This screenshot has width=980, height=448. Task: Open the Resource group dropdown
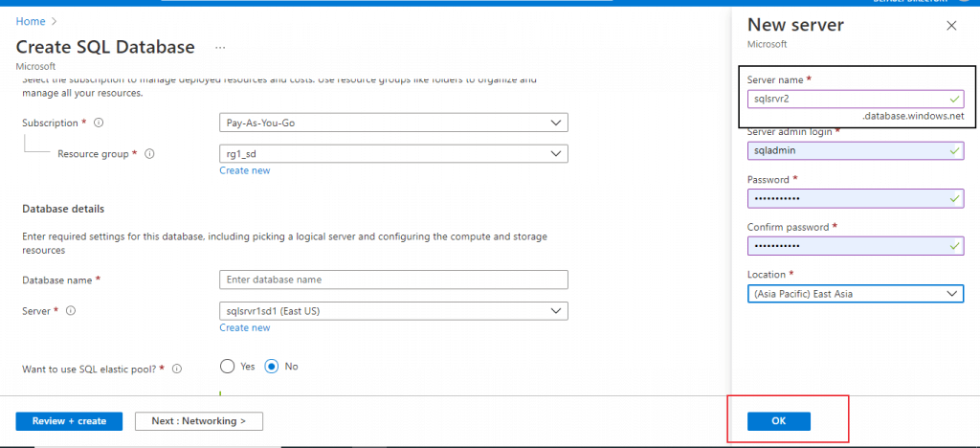click(x=393, y=153)
